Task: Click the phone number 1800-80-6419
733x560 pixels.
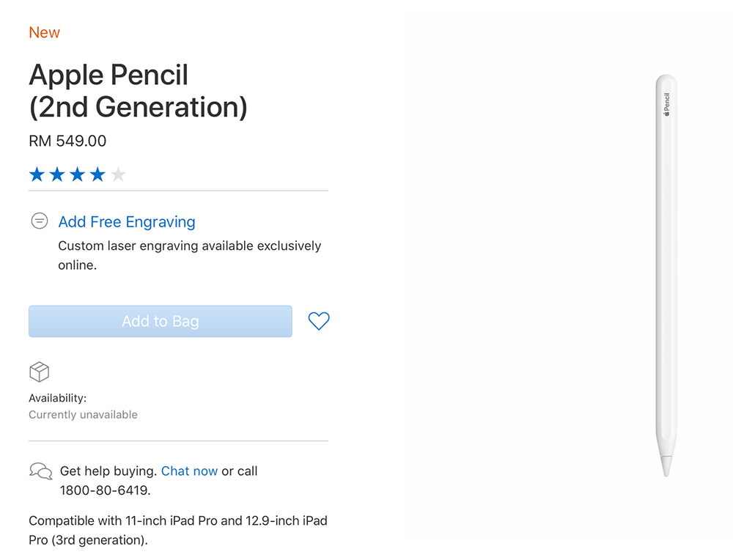Action: point(103,491)
